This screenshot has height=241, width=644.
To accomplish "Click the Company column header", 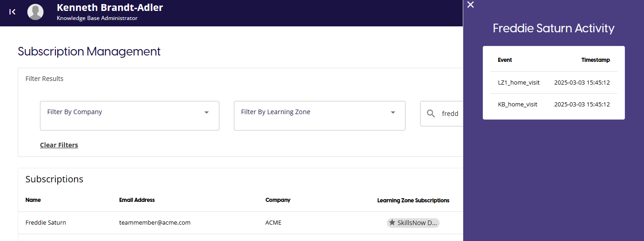I will click(x=278, y=200).
